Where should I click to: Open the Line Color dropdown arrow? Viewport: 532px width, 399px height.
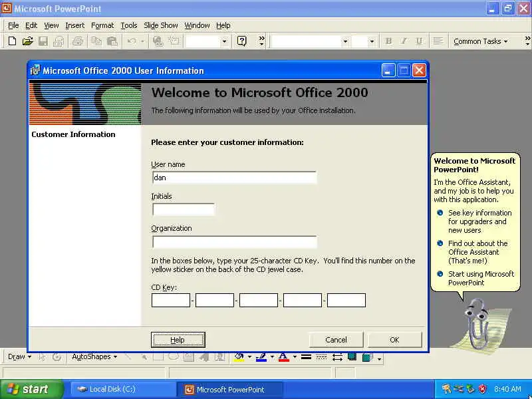[272, 357]
